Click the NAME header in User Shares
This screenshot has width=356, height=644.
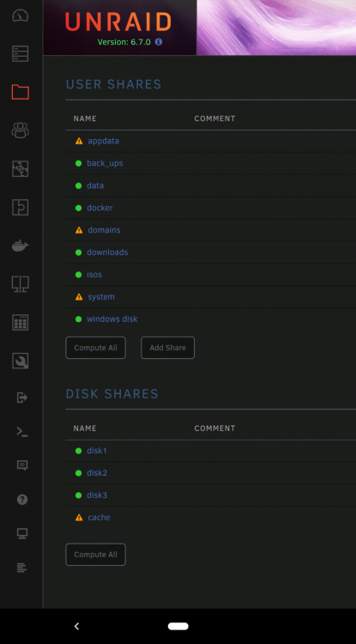(x=85, y=118)
